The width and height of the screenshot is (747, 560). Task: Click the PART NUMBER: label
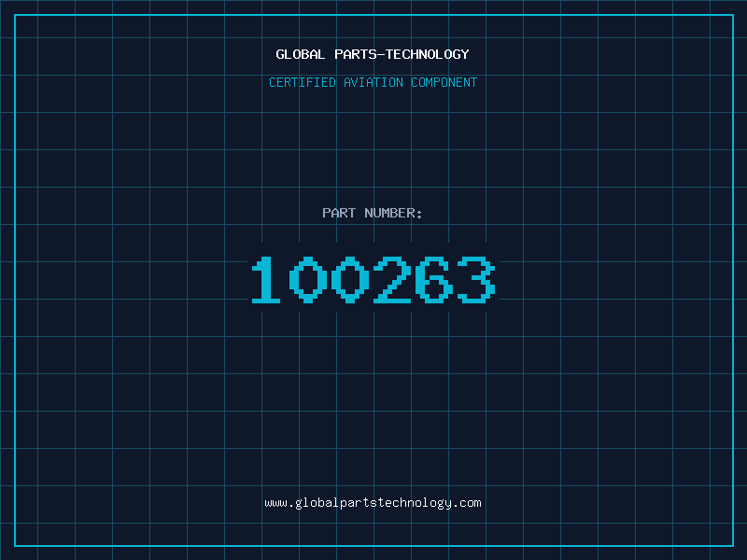pyautogui.click(x=373, y=213)
